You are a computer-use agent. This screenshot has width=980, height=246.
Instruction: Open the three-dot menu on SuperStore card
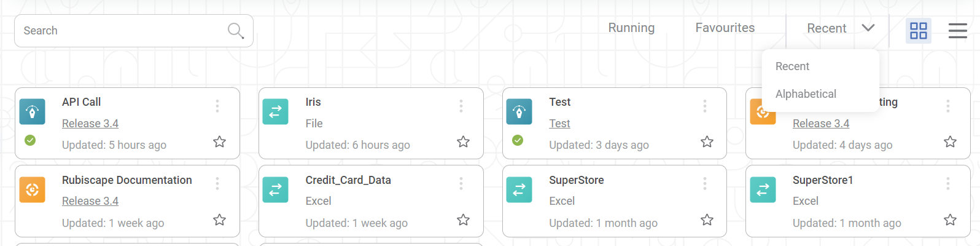pos(704,183)
